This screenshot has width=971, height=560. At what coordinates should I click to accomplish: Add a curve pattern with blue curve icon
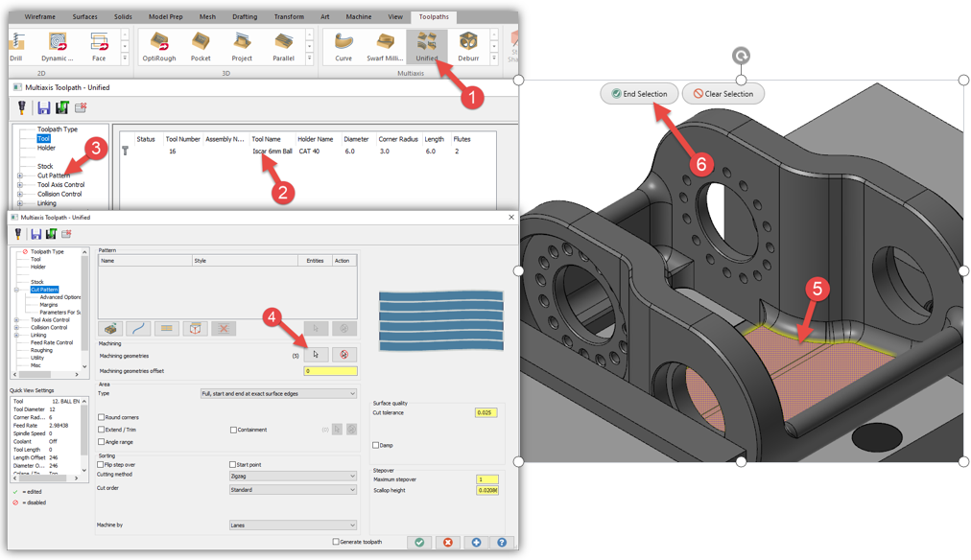[139, 329]
